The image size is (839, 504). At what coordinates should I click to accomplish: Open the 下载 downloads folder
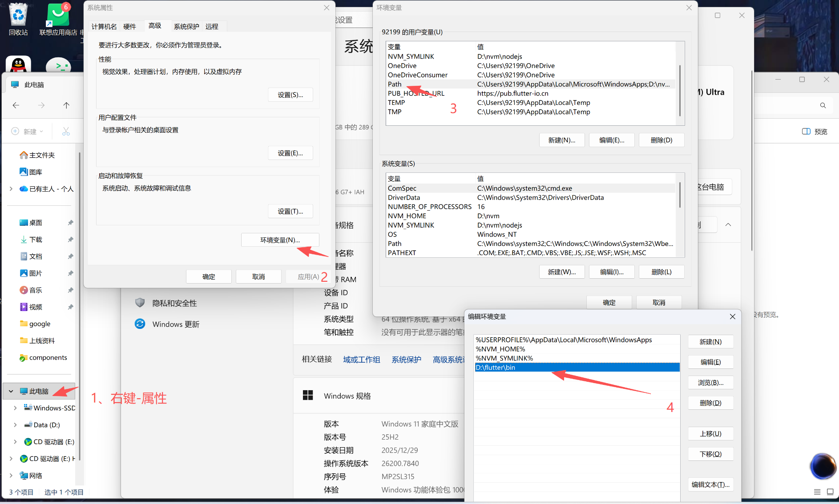pyautogui.click(x=31, y=240)
